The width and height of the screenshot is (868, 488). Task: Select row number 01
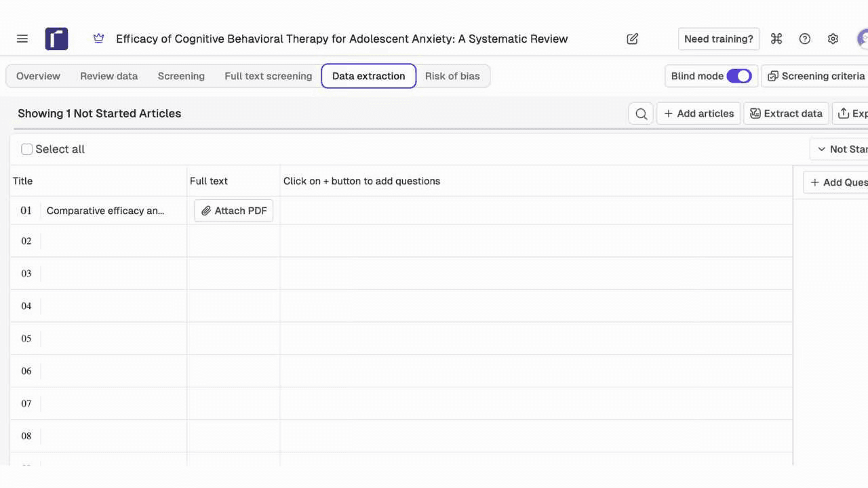click(x=26, y=211)
